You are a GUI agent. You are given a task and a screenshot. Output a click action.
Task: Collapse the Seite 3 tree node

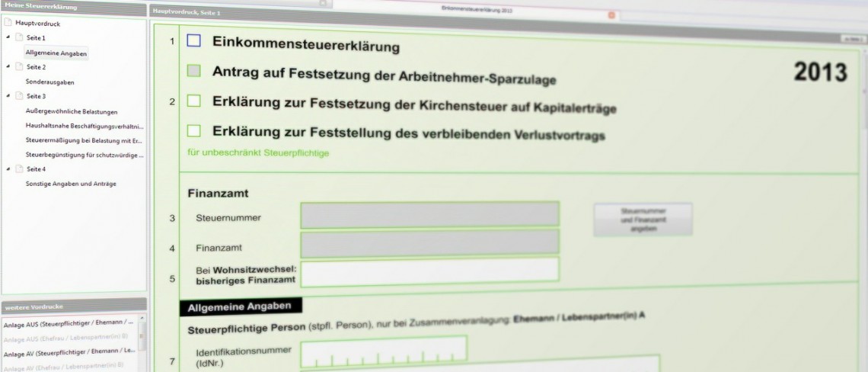coord(8,97)
